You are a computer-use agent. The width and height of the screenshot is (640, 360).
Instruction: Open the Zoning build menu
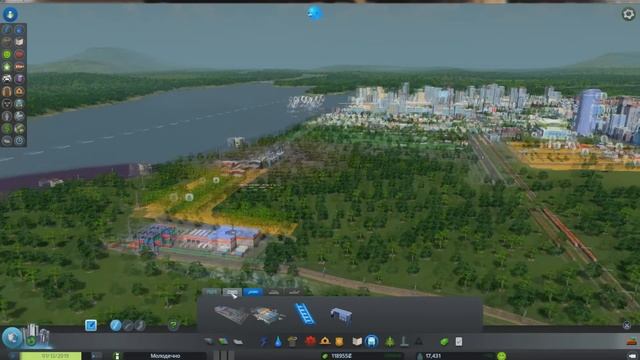tap(223, 341)
